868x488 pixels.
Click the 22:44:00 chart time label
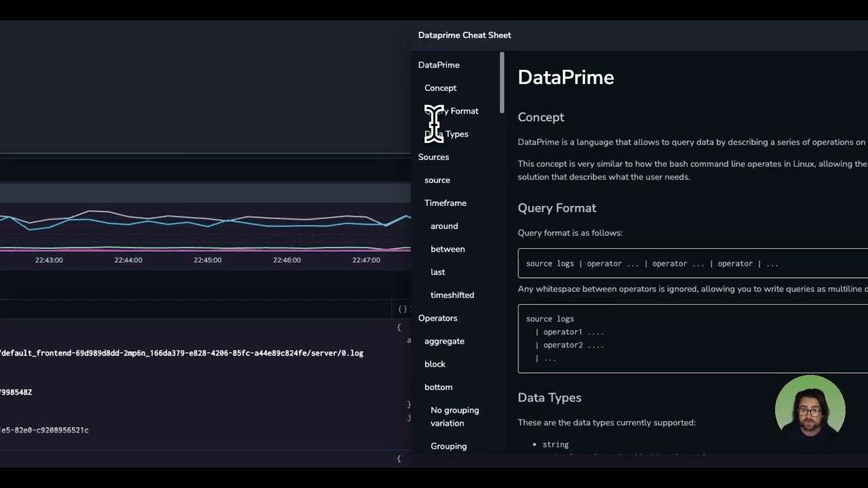[128, 260]
